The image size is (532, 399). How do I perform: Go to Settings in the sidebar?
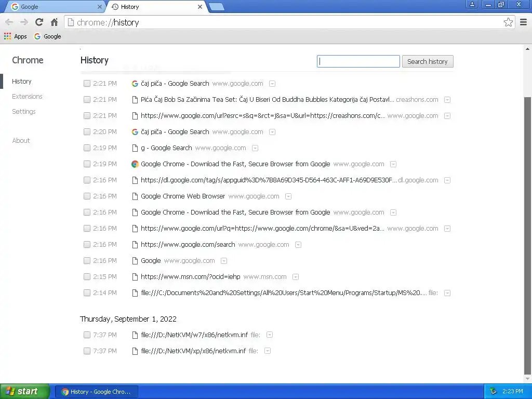pyautogui.click(x=24, y=111)
